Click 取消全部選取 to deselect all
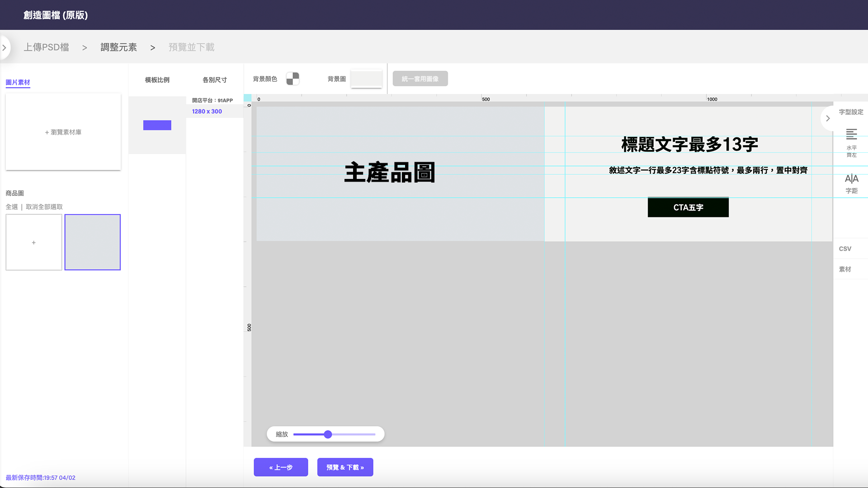 click(x=44, y=207)
